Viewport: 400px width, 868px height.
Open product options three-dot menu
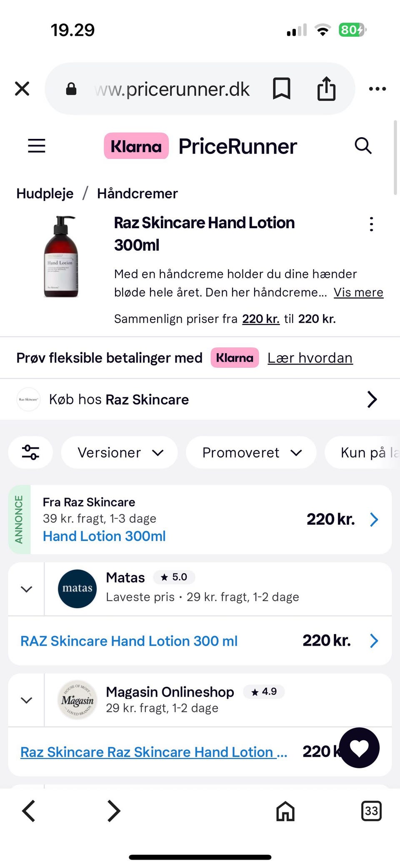pyautogui.click(x=371, y=224)
